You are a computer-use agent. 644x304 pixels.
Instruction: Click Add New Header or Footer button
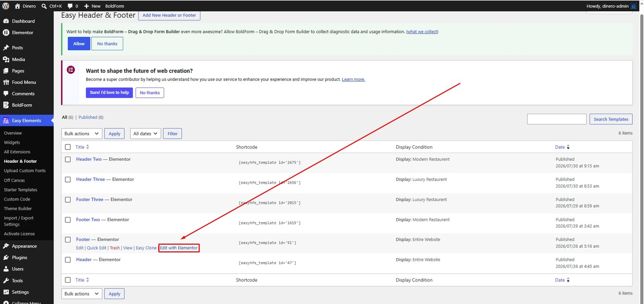169,15
